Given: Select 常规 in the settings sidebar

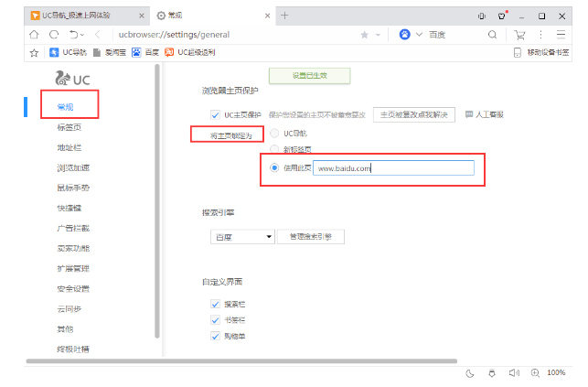Looking at the screenshot, I should pyautogui.click(x=65, y=107).
